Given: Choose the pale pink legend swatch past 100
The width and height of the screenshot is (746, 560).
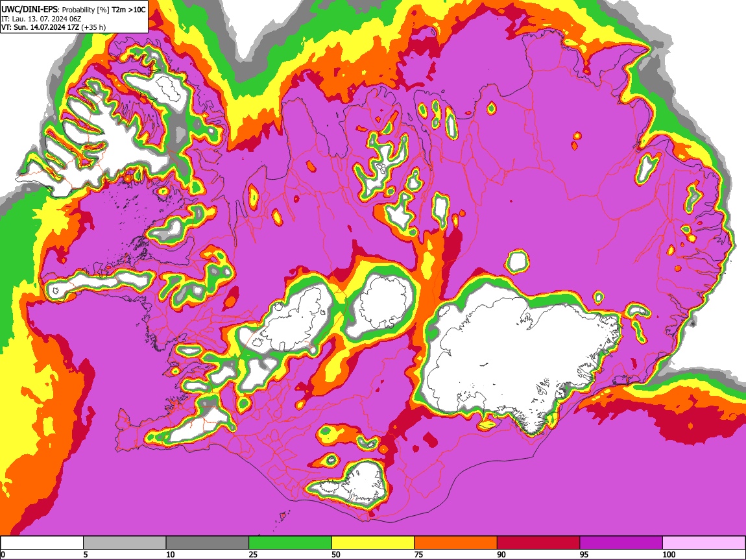Looking at the screenshot, I should pyautogui.click(x=704, y=543).
